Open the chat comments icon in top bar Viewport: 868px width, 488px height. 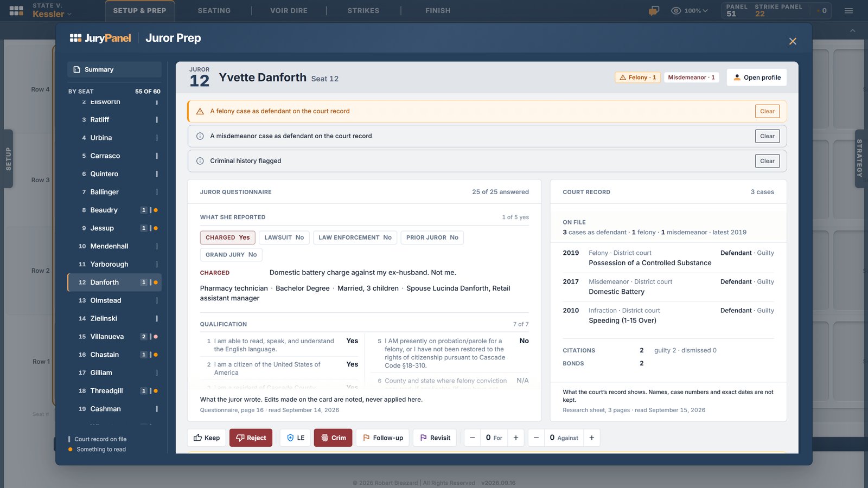click(x=654, y=10)
